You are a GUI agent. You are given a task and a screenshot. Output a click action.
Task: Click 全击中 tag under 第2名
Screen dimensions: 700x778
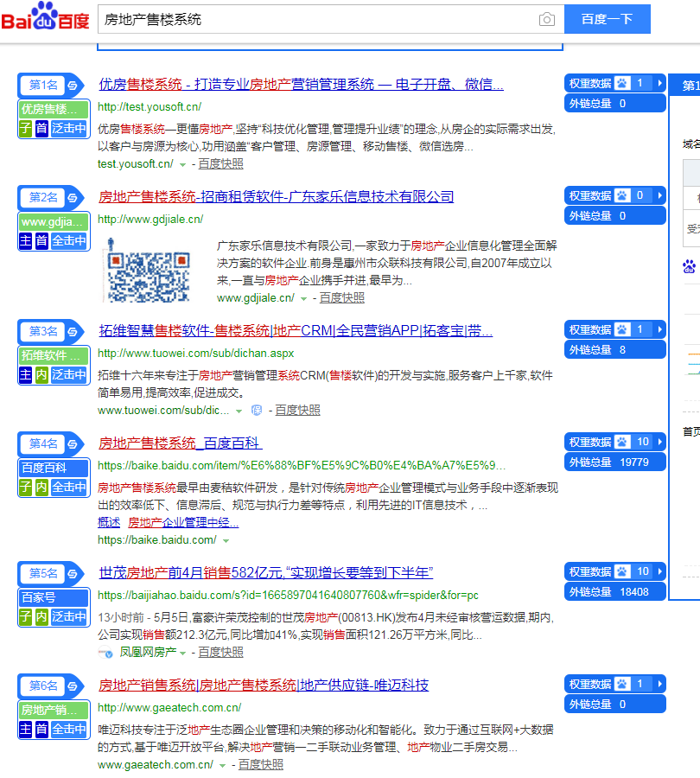click(x=68, y=241)
